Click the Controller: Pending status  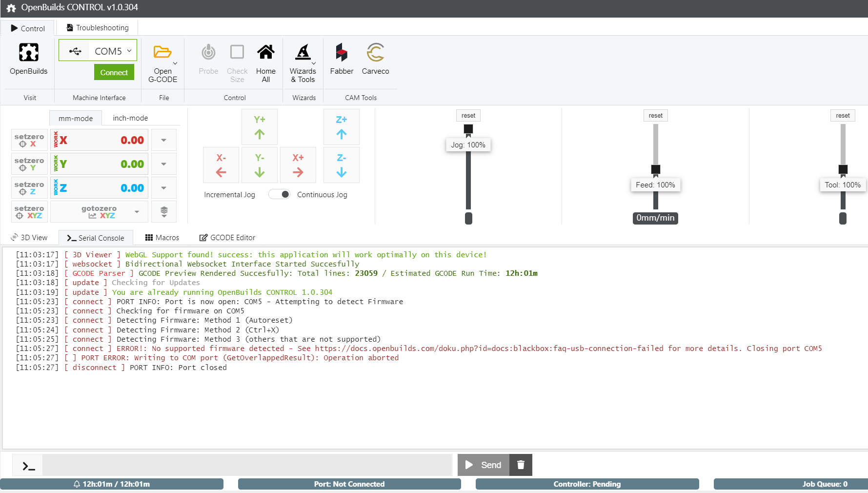point(587,484)
